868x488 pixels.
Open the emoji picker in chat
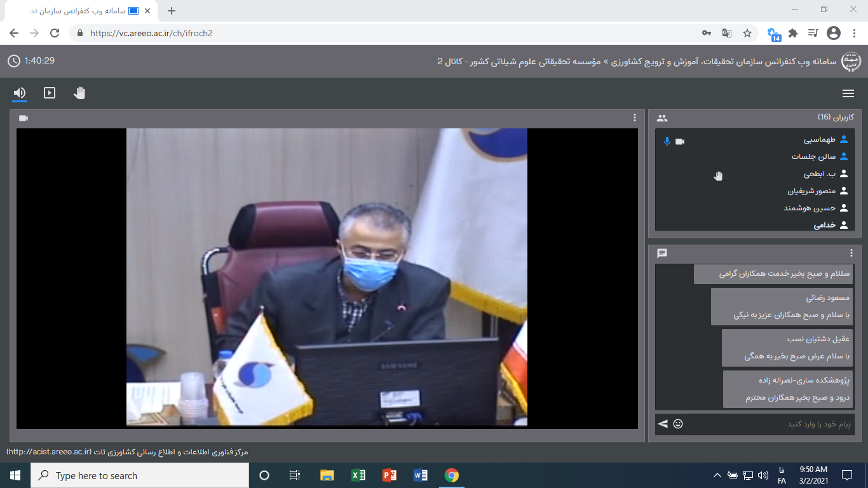point(678,424)
